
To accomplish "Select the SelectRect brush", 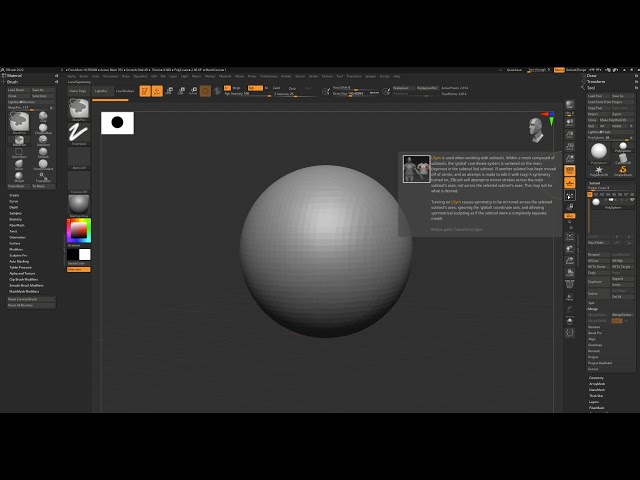I will pos(19,153).
